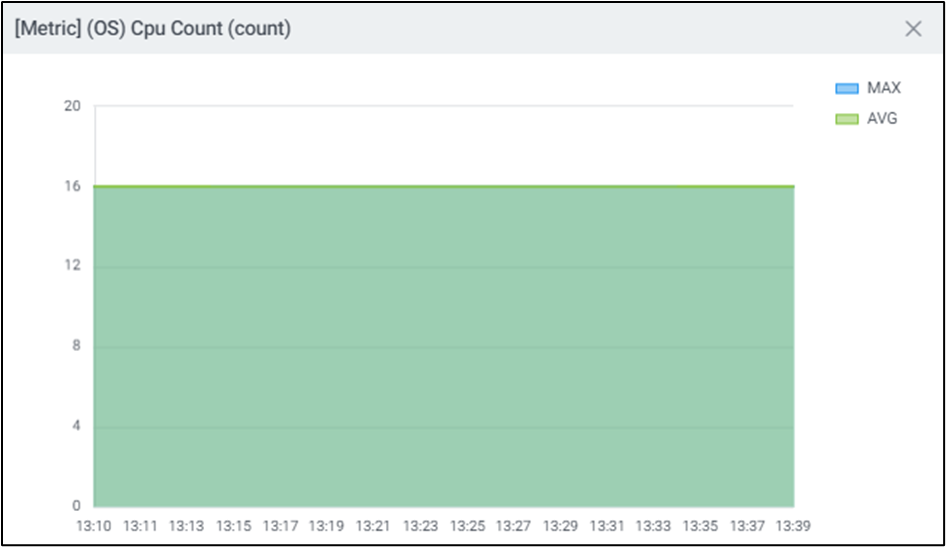Viewport: 946px width, 547px height.
Task: Click the green AVG legend swatch
Action: 847,119
